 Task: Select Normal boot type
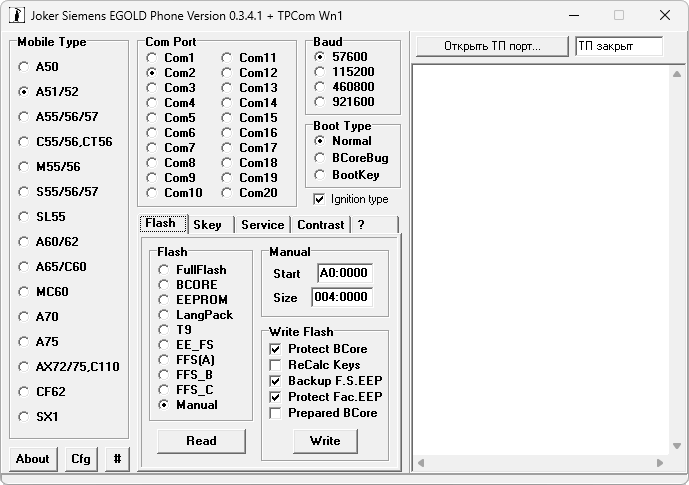coord(343,141)
